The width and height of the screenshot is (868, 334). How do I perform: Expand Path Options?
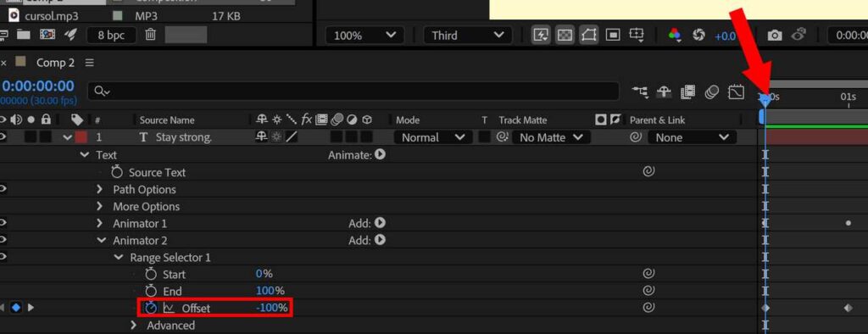tap(100, 189)
